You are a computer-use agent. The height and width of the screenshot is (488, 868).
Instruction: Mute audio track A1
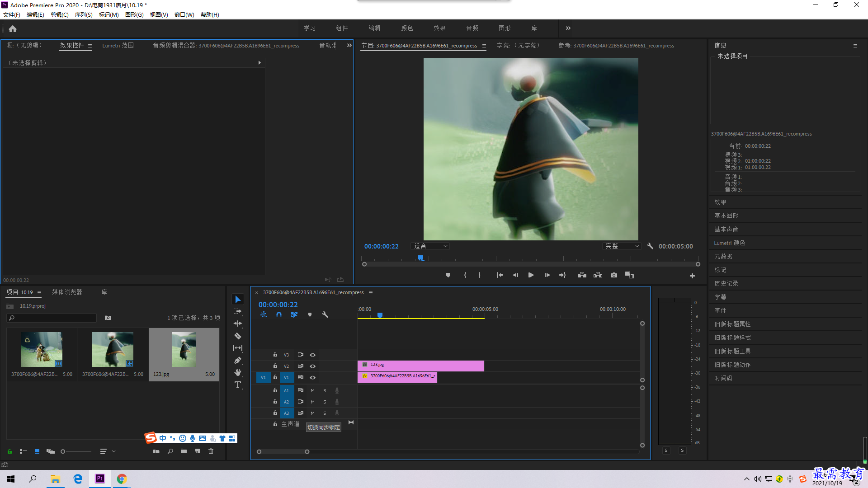312,391
